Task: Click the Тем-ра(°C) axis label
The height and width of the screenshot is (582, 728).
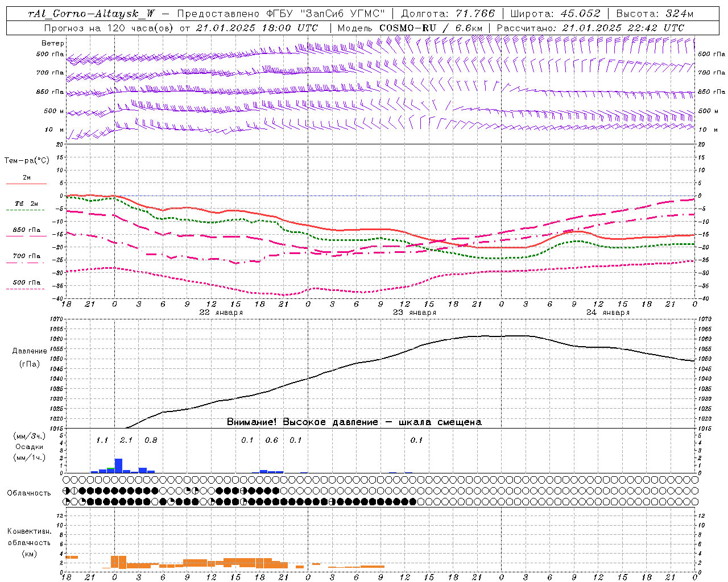Action: [27, 161]
